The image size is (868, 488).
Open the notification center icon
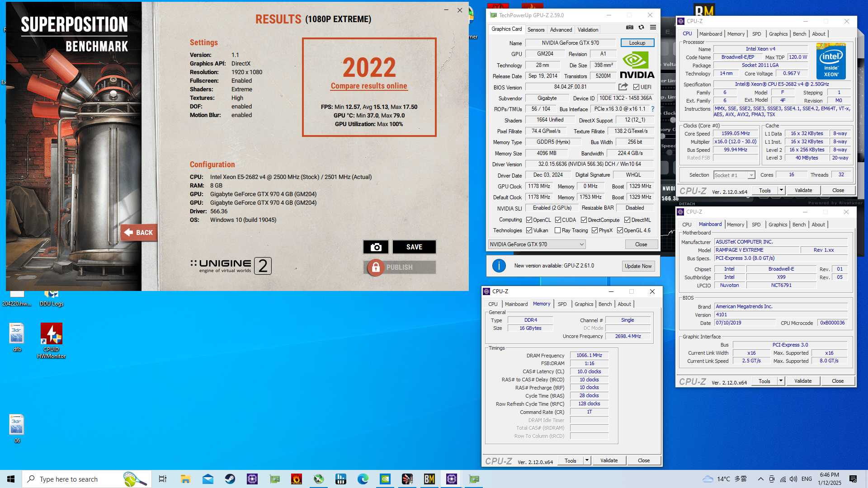click(x=853, y=479)
